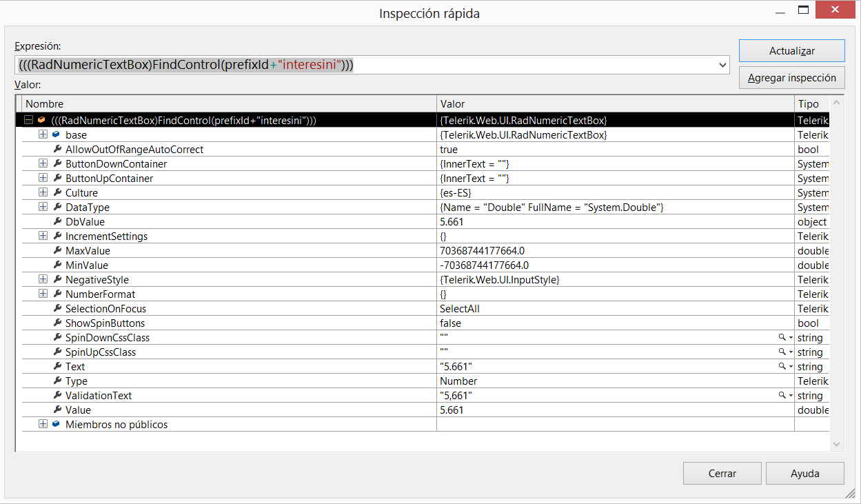The width and height of the screenshot is (861, 504).
Task: Select the Culture value {es-ES}
Action: 456,192
